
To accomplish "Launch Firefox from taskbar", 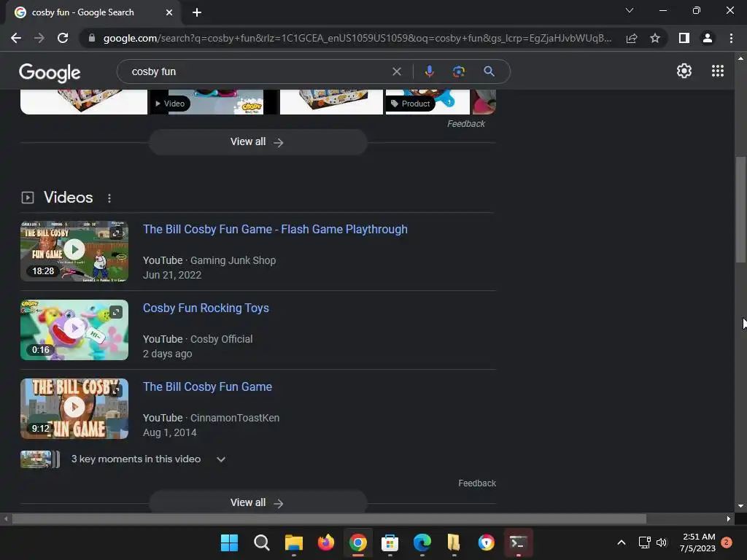I will tap(326, 542).
